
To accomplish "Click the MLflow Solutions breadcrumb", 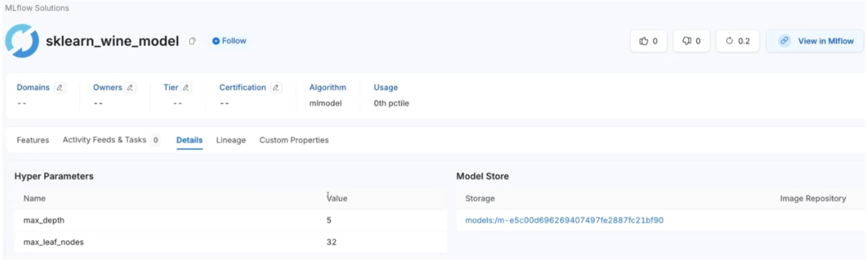I will [37, 8].
